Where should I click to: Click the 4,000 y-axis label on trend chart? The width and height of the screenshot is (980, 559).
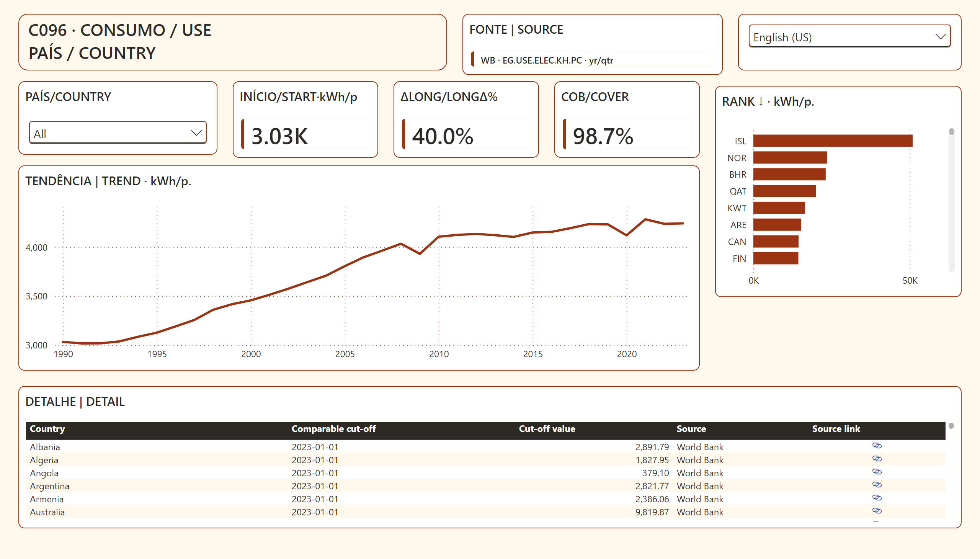click(x=36, y=248)
